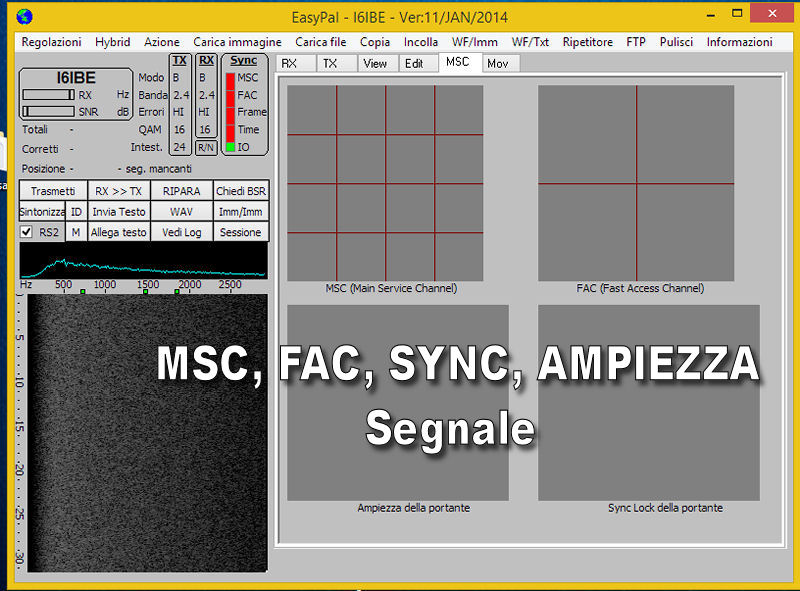
Task: Click the Allega testo button
Action: click(118, 232)
